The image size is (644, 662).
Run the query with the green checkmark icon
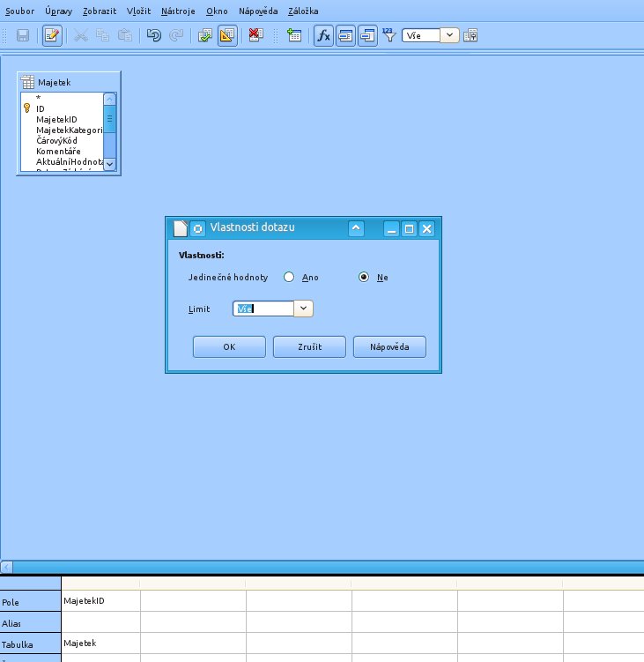(x=205, y=35)
